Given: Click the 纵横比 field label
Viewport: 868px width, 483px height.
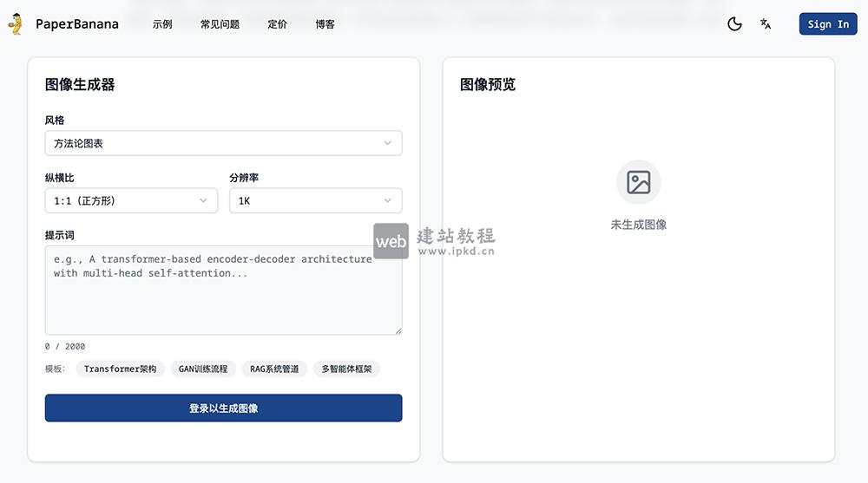Looking at the screenshot, I should pyautogui.click(x=59, y=178).
